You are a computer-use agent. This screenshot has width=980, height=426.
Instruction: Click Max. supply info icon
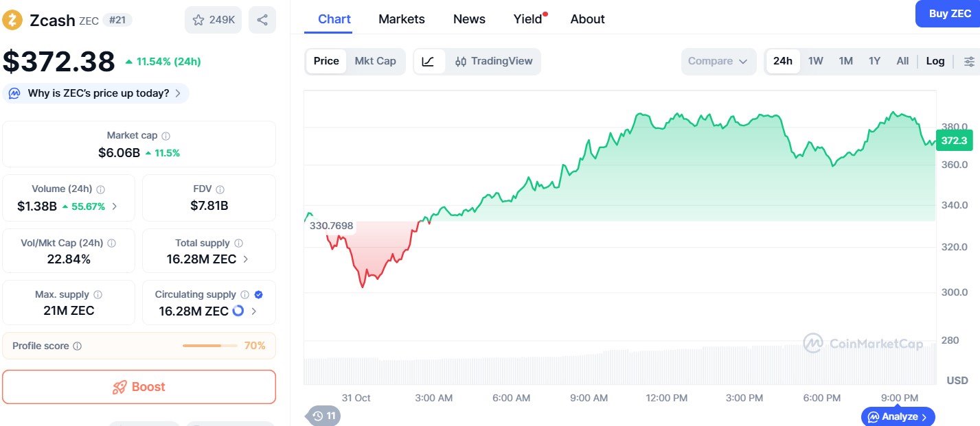tap(98, 295)
